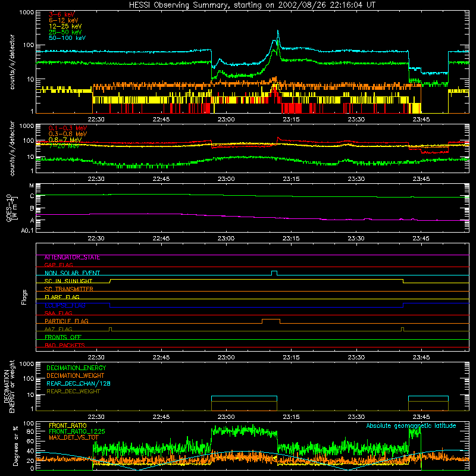Click the Degrees or % axis label
476x476 pixels.
coord(15,446)
